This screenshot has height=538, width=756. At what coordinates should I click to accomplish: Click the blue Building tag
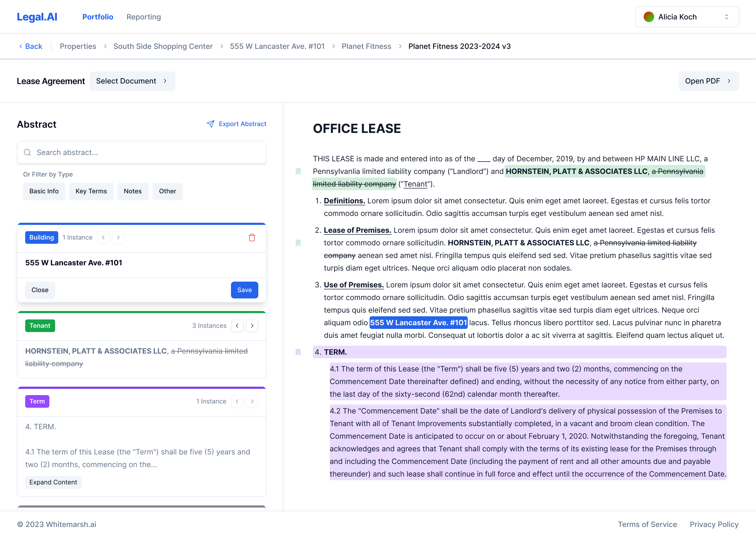tap(42, 237)
